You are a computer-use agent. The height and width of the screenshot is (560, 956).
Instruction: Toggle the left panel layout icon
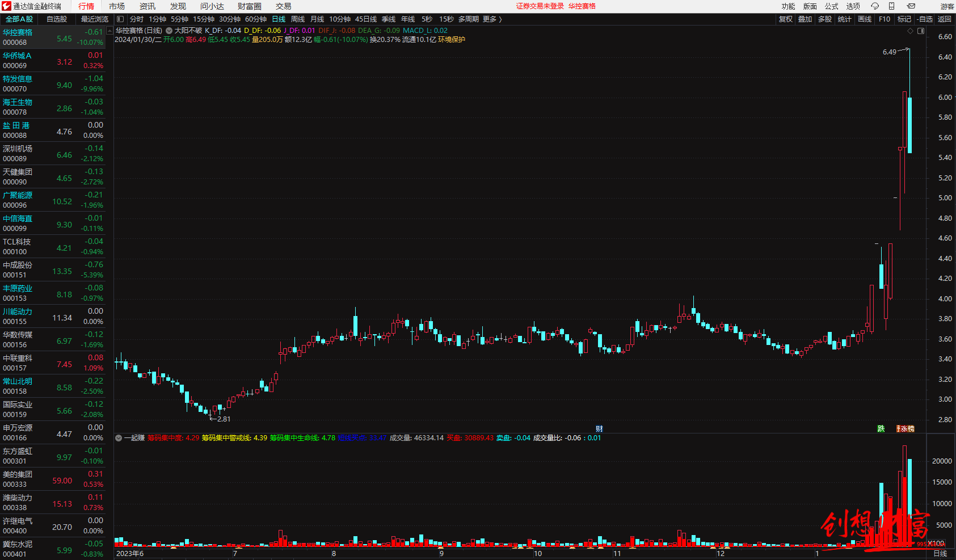click(120, 19)
